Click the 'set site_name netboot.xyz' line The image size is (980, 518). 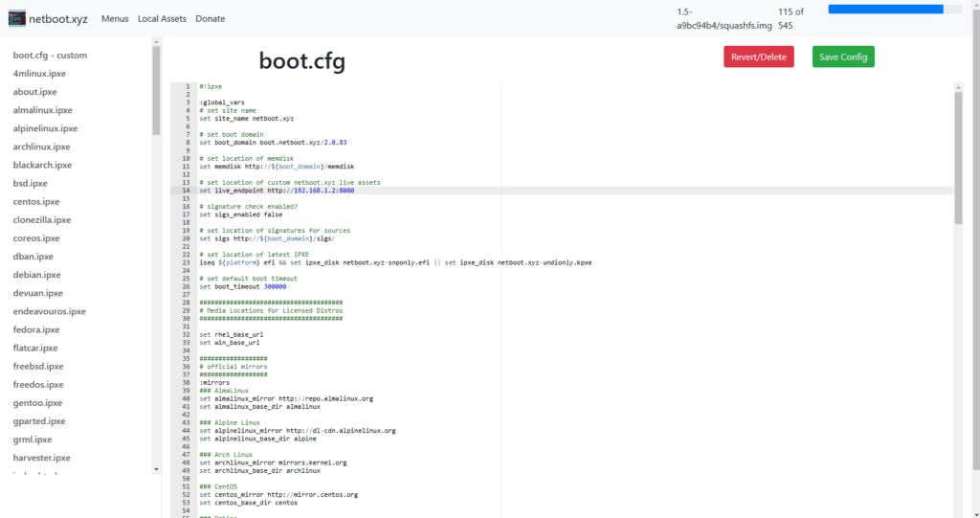tap(246, 118)
